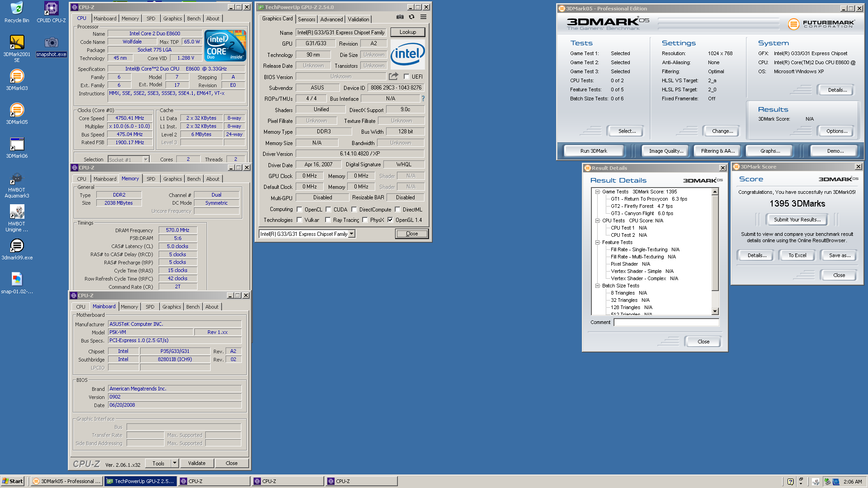Open Socket #1 selection dropdown
Viewport: 868px width, 488px height.
coord(146,160)
